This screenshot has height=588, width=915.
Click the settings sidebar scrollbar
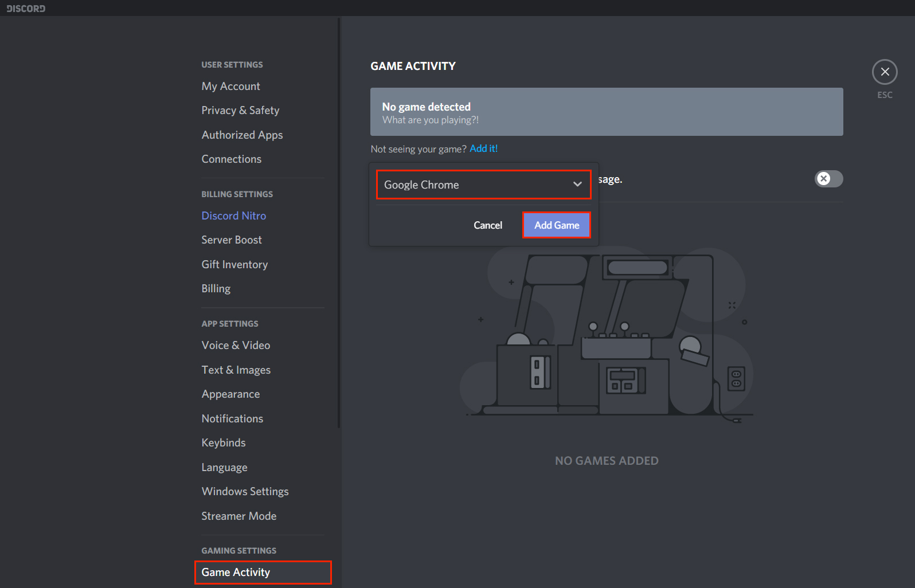coord(339,222)
